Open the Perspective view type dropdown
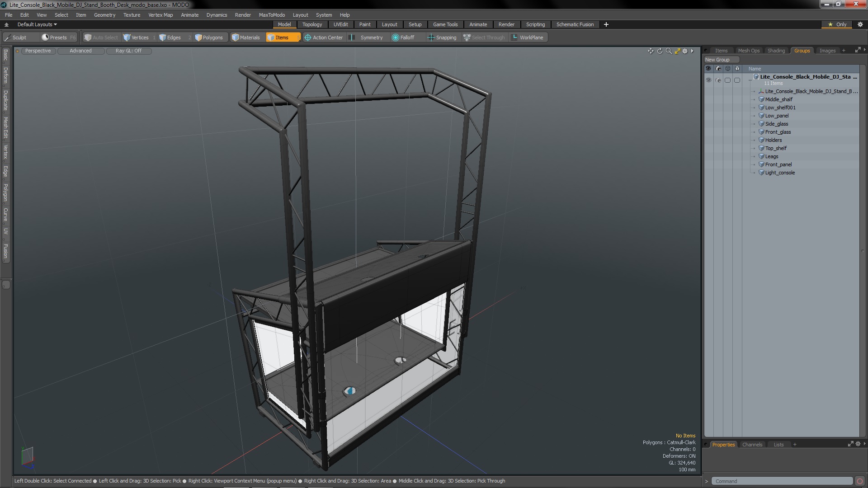 [x=38, y=51]
